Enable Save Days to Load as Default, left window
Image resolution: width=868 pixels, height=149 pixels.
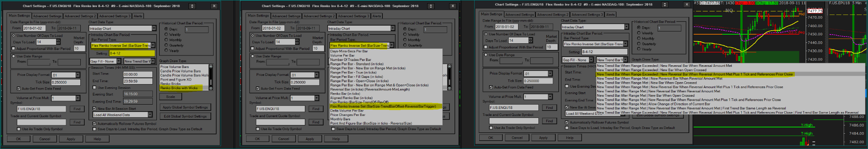pyautogui.click(x=94, y=129)
